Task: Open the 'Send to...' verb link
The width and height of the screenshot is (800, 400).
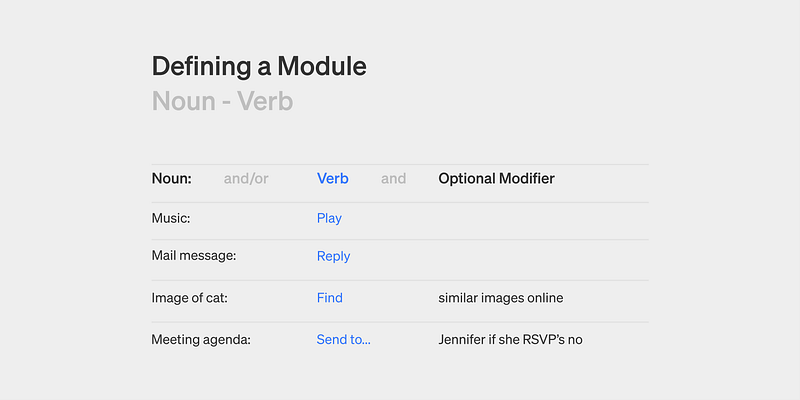Action: [x=343, y=340]
